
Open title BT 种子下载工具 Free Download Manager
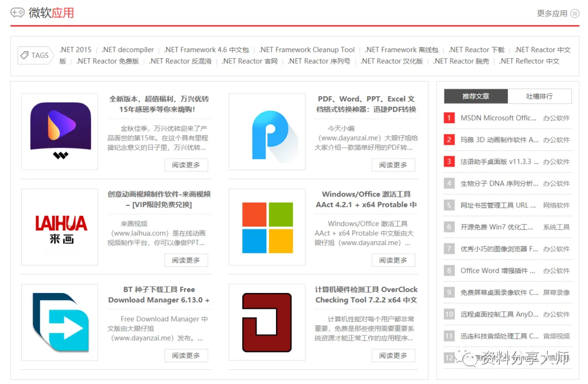coord(159,294)
